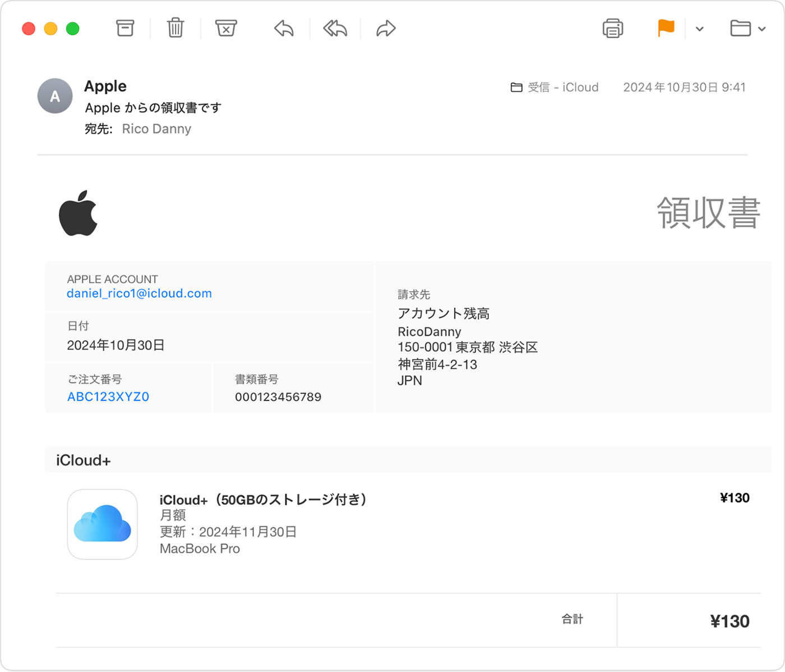Move this message to the Trash
Screen dimensions: 785x672
[175, 28]
